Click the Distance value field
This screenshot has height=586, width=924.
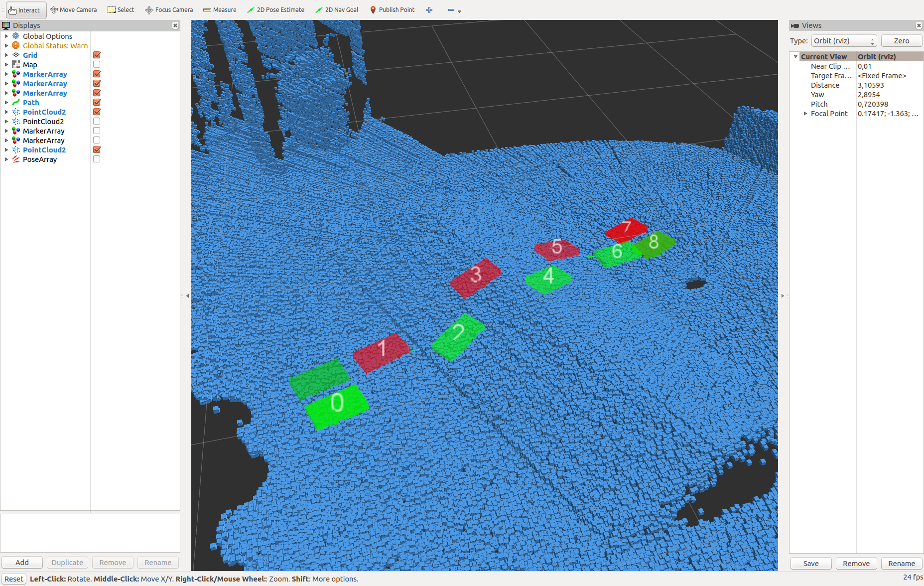pos(889,85)
